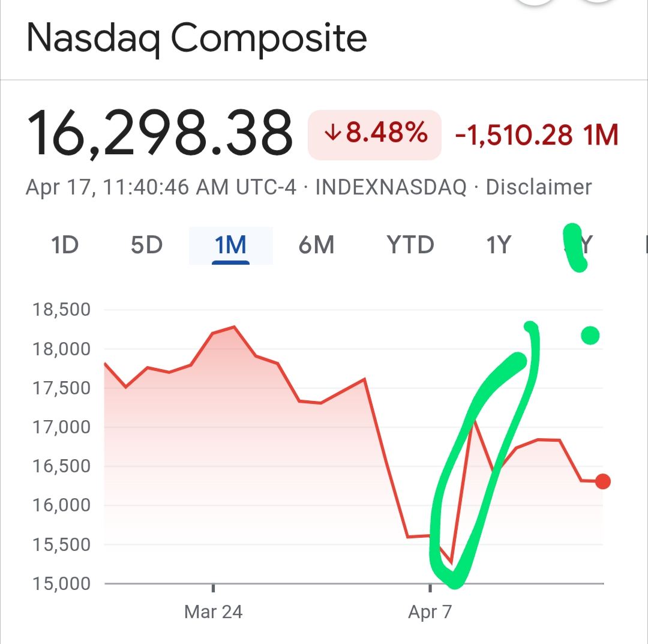648x644 pixels.
Task: Switch to the 5D range tab
Action: 147,245
